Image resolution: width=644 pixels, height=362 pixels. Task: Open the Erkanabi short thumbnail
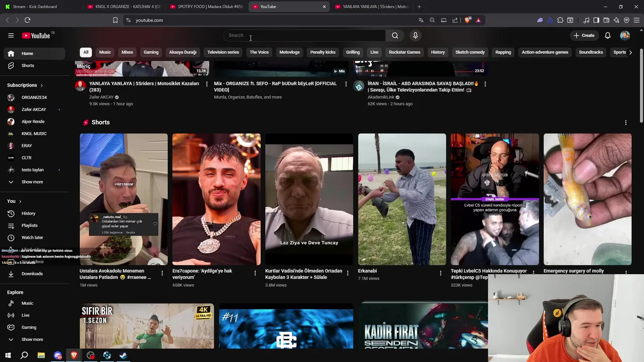click(402, 199)
